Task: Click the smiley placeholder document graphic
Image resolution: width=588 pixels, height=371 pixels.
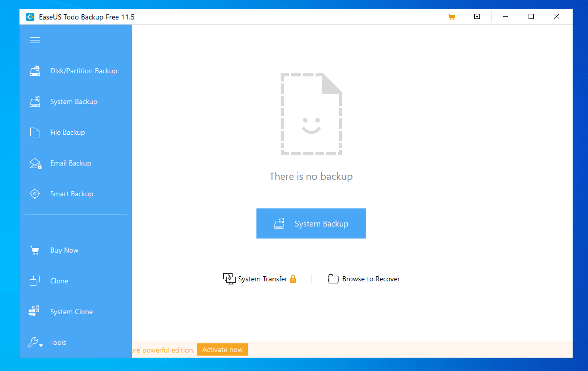Action: pos(311,114)
